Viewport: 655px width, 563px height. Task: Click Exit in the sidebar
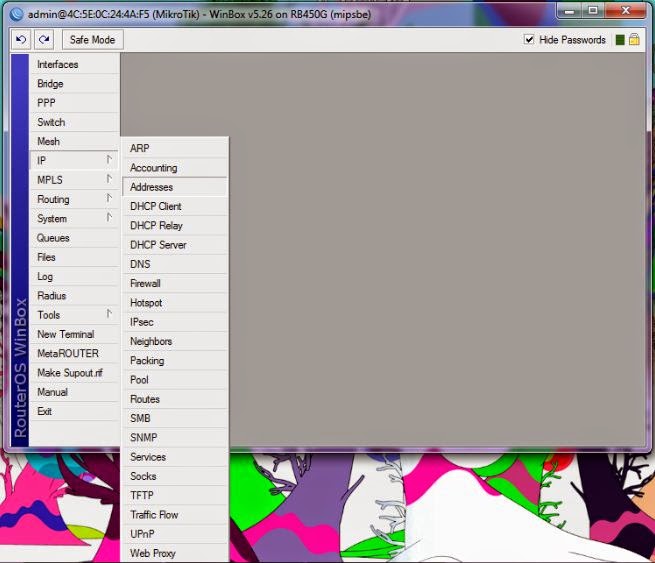pyautogui.click(x=75, y=411)
